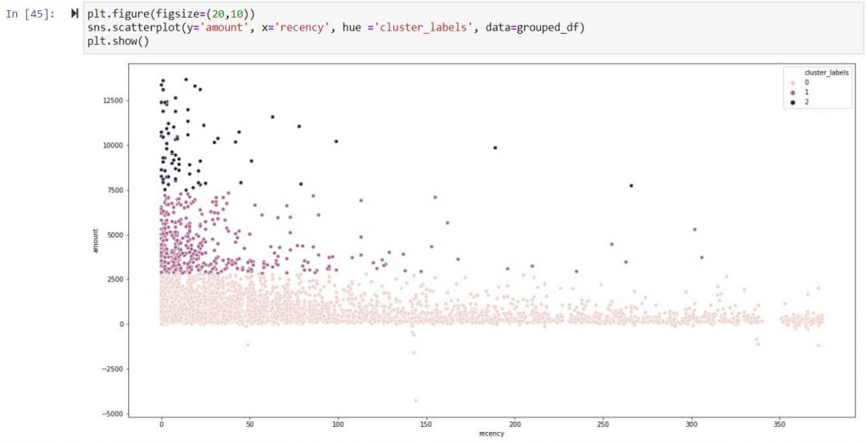Click the −5000 y-axis tick label
Screen dimensions: 868x443
pyautogui.click(x=113, y=414)
